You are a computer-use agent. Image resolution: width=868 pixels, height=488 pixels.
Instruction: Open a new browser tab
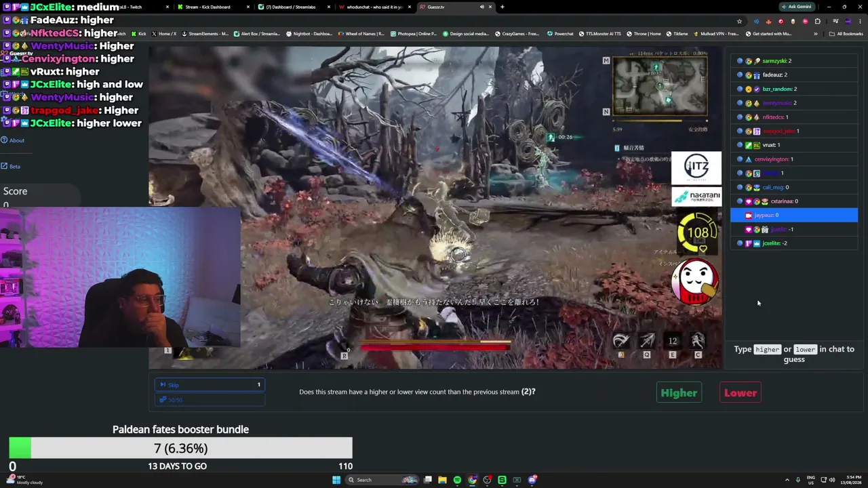pyautogui.click(x=502, y=7)
